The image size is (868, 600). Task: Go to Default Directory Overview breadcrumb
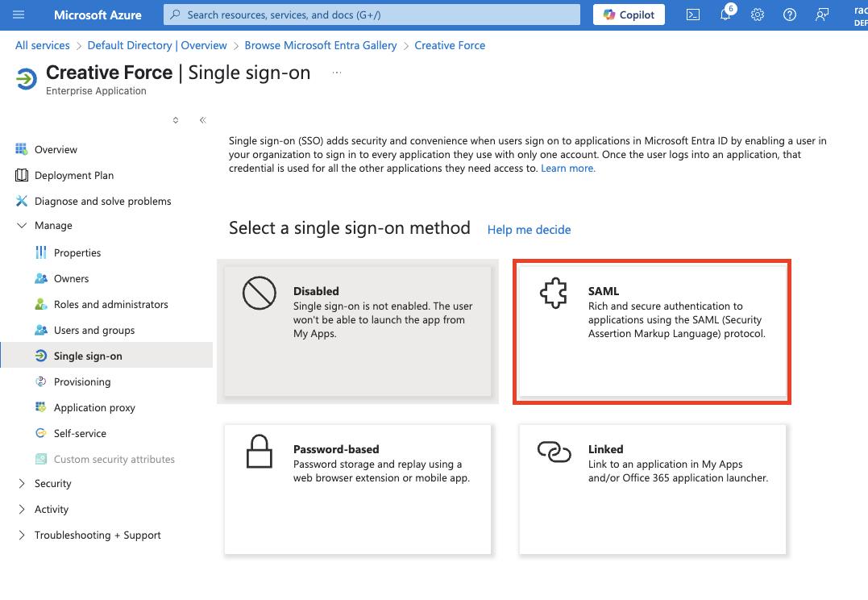(x=157, y=45)
